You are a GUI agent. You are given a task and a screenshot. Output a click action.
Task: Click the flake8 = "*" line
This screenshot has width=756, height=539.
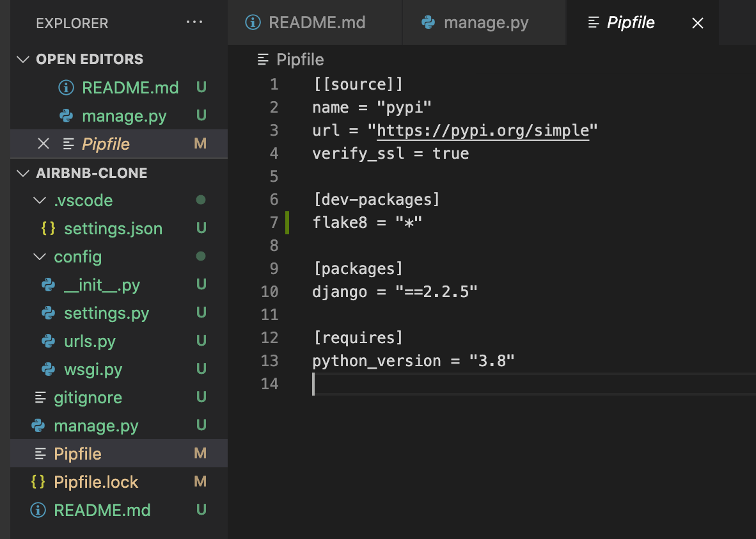point(367,223)
